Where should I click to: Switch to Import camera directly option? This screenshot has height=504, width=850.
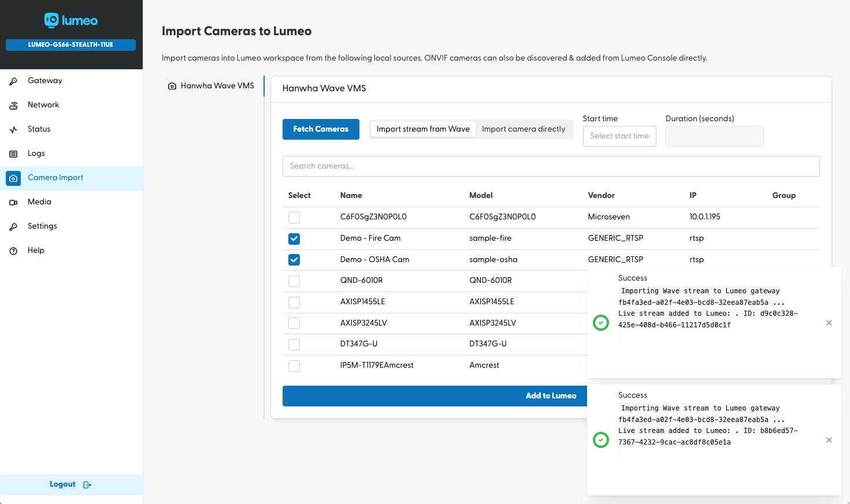tap(524, 129)
